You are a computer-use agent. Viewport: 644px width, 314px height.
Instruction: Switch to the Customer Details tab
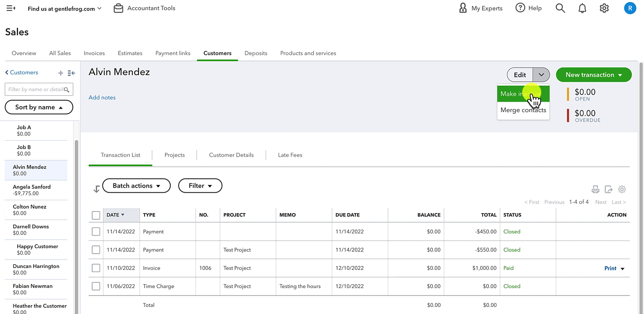(x=231, y=155)
